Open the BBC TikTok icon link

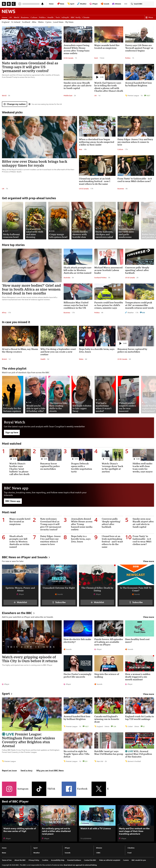pyautogui.click(x=39, y=789)
